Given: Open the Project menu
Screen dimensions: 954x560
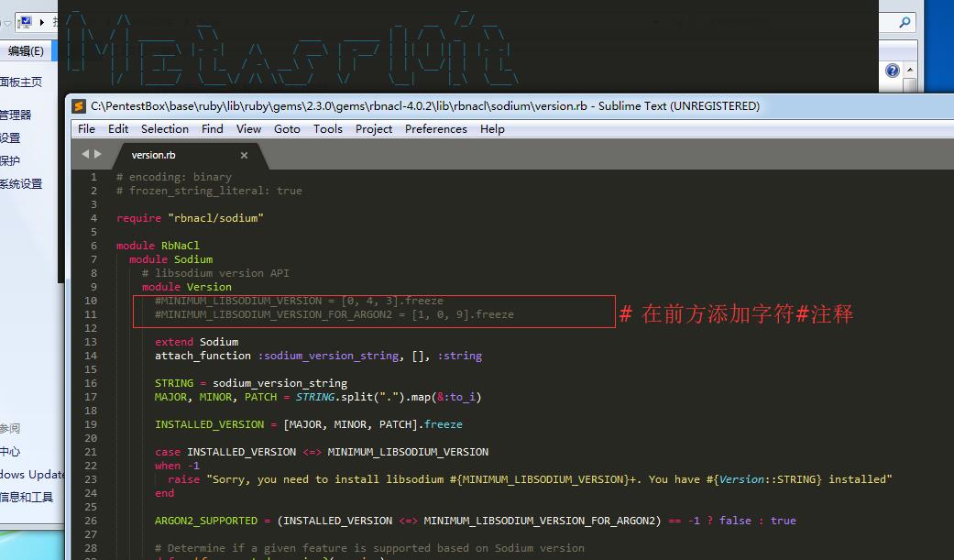Looking at the screenshot, I should [374, 129].
